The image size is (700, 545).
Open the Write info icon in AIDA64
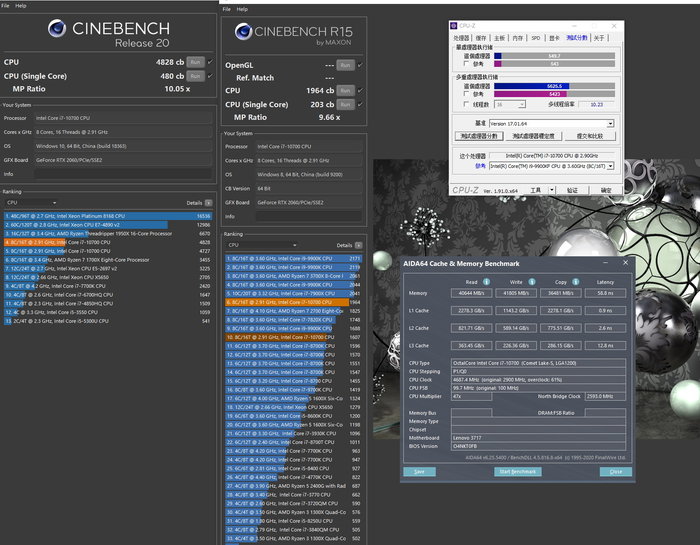point(532,282)
